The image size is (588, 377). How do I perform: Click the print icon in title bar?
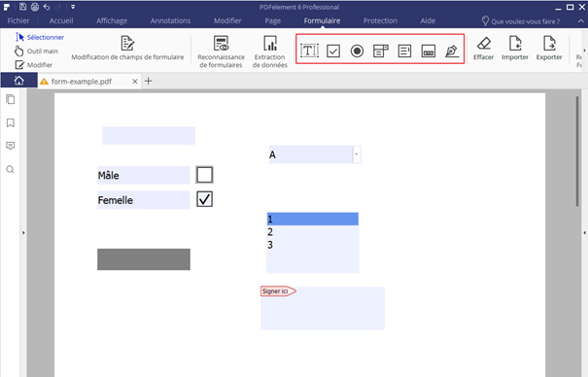click(x=35, y=7)
